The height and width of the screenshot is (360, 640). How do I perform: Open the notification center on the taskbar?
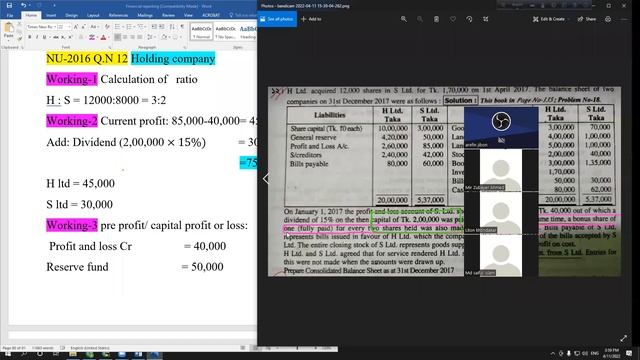coord(629,353)
